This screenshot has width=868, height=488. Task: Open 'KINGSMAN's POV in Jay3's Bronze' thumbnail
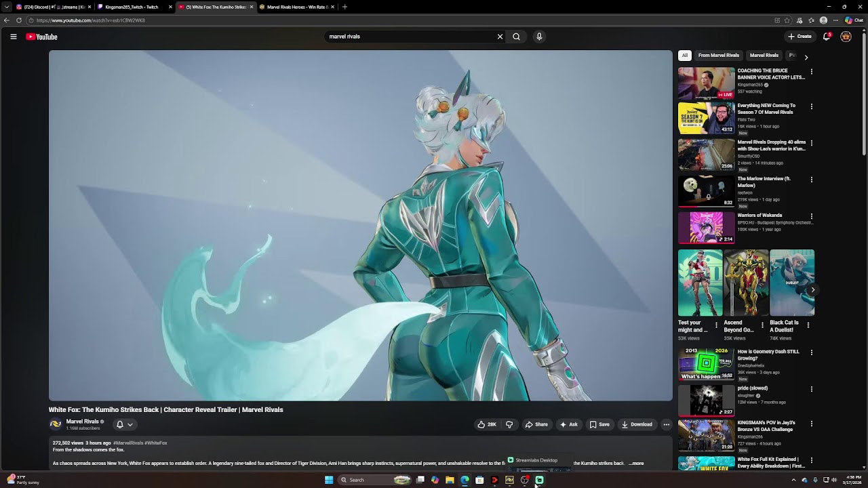click(x=706, y=435)
